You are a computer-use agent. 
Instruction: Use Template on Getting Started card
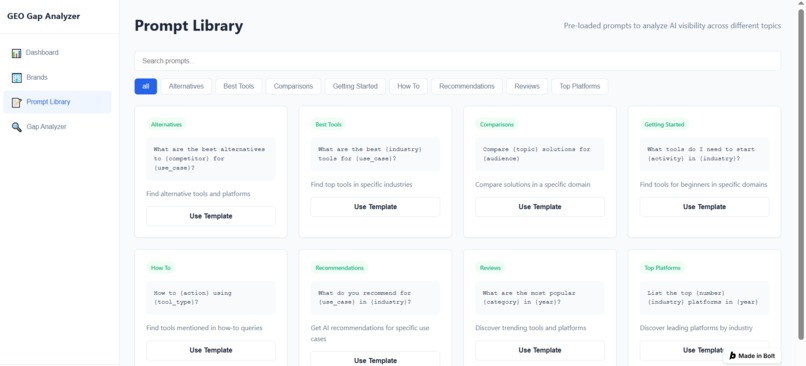coord(704,207)
